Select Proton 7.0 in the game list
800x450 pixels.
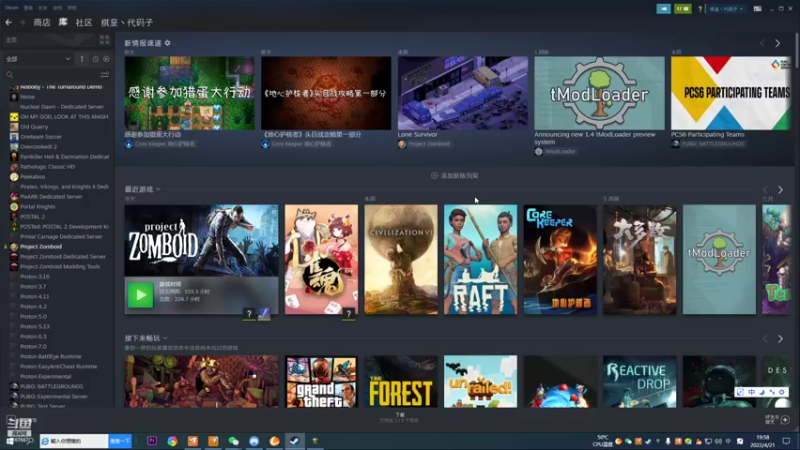click(x=33, y=347)
